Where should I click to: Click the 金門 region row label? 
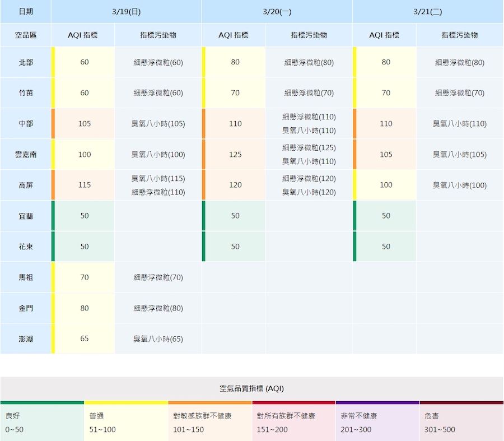[x=26, y=308]
